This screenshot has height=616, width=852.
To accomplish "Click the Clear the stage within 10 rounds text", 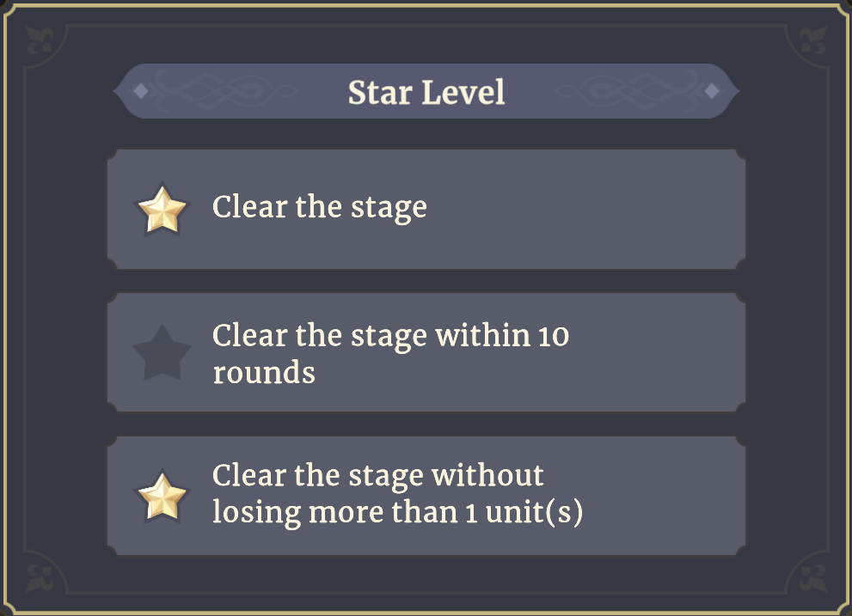I will point(390,354).
